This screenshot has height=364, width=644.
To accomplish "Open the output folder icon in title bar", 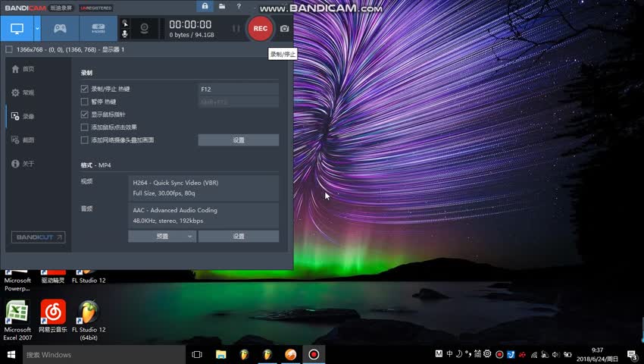I will (x=222, y=6).
